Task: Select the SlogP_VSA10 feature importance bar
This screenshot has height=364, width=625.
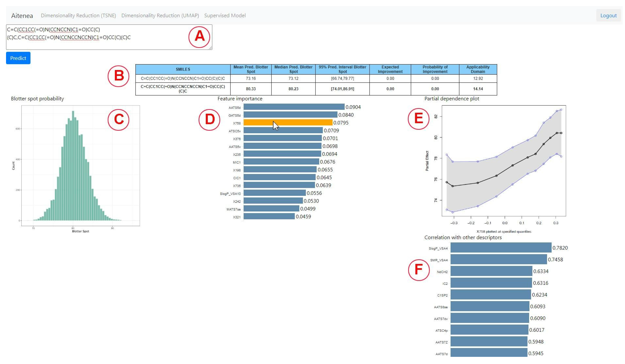Action: 274,193
